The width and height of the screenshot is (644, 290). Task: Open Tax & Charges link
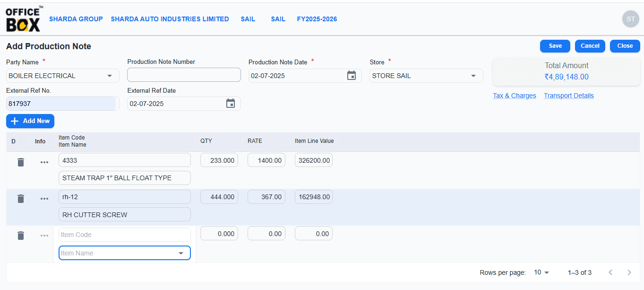515,96
